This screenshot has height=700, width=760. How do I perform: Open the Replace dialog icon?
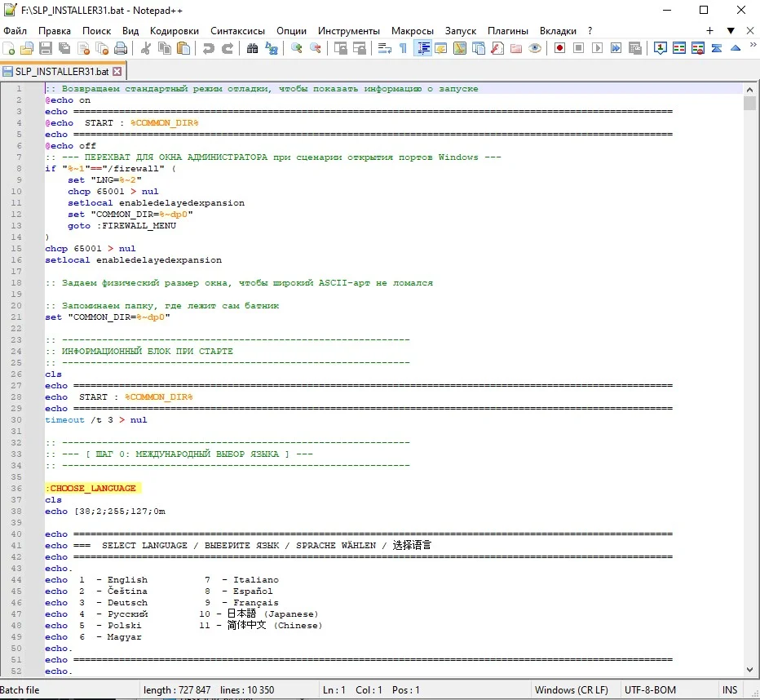[272, 48]
